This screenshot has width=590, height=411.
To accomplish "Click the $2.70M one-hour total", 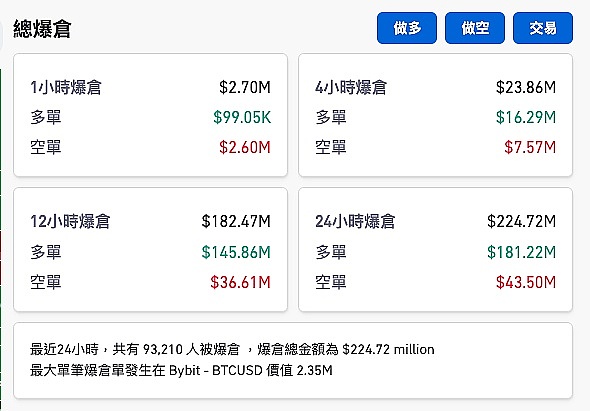I will click(x=245, y=87).
